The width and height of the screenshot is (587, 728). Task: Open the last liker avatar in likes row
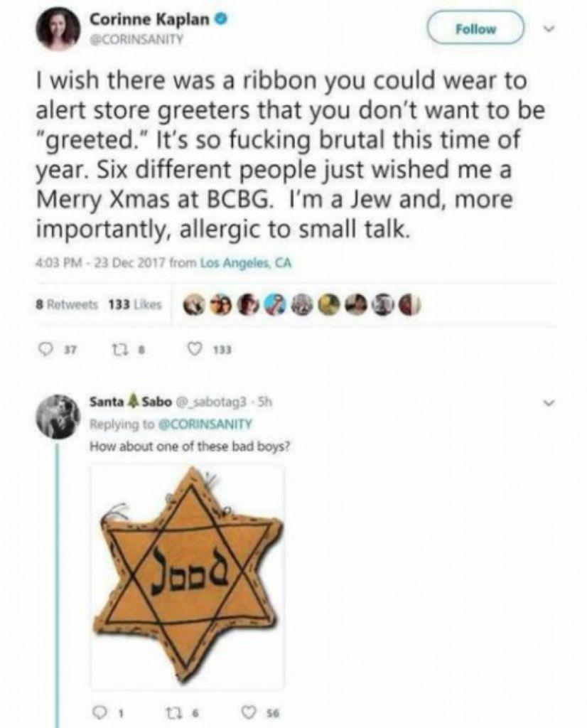click(411, 306)
